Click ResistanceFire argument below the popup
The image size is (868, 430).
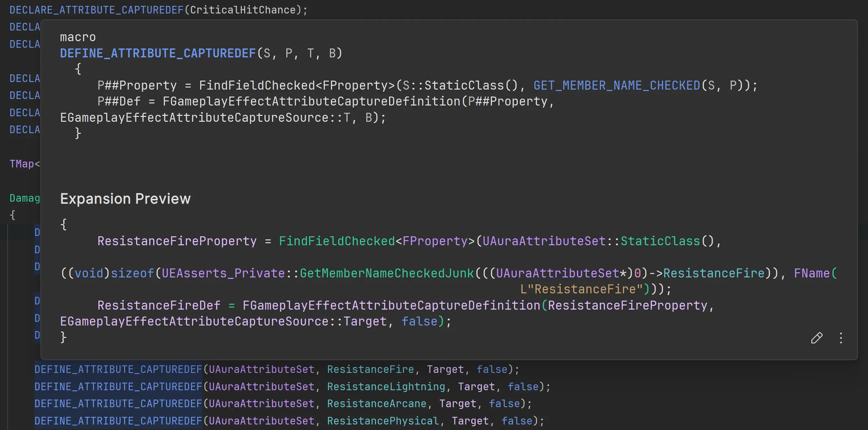pyautogui.click(x=370, y=369)
